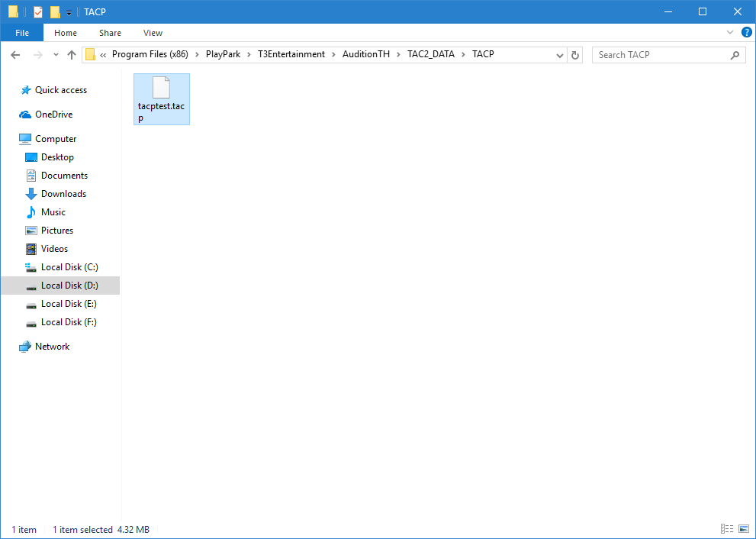Click Properties icon in quick access toolbar
Viewport: 756px width, 539px height.
pos(38,11)
